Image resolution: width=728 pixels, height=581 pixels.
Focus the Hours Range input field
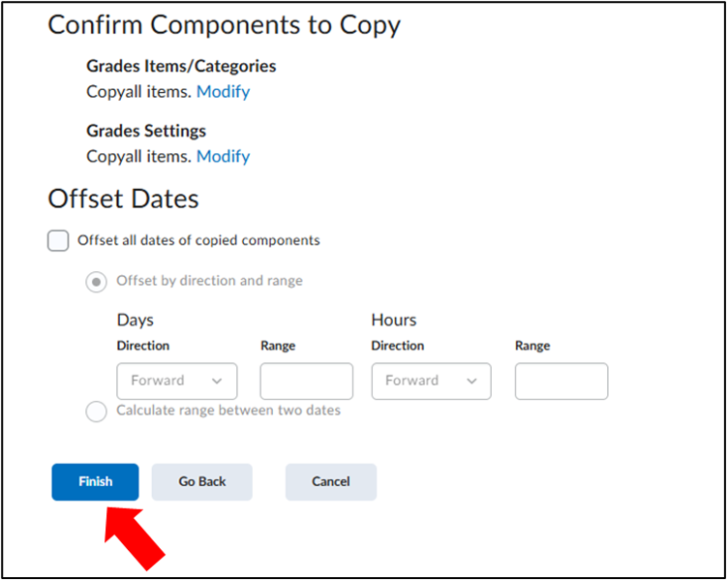tap(561, 382)
